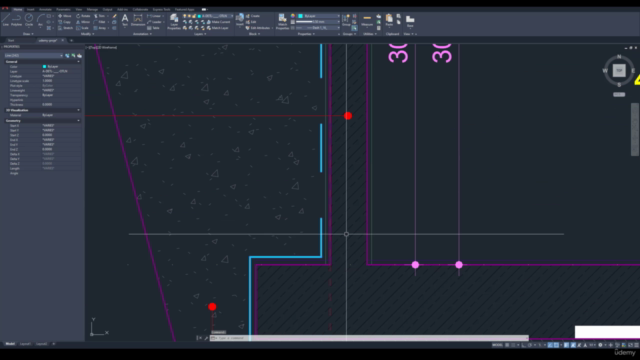
Task: Activate the Move command
Action: (64, 16)
